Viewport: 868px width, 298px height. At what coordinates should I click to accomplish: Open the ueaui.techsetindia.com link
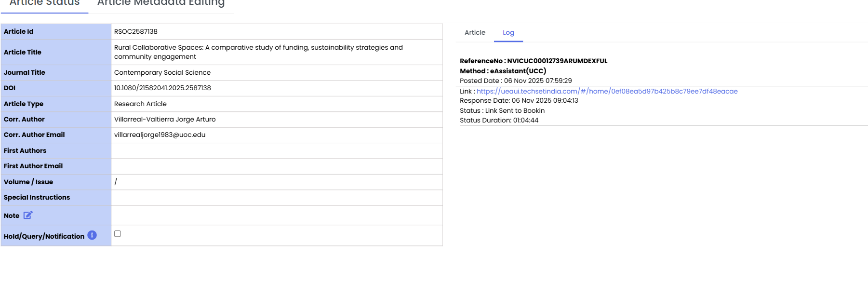click(607, 91)
